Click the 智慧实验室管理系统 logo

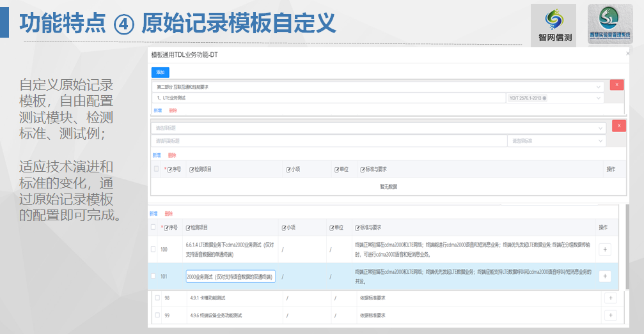click(x=610, y=25)
